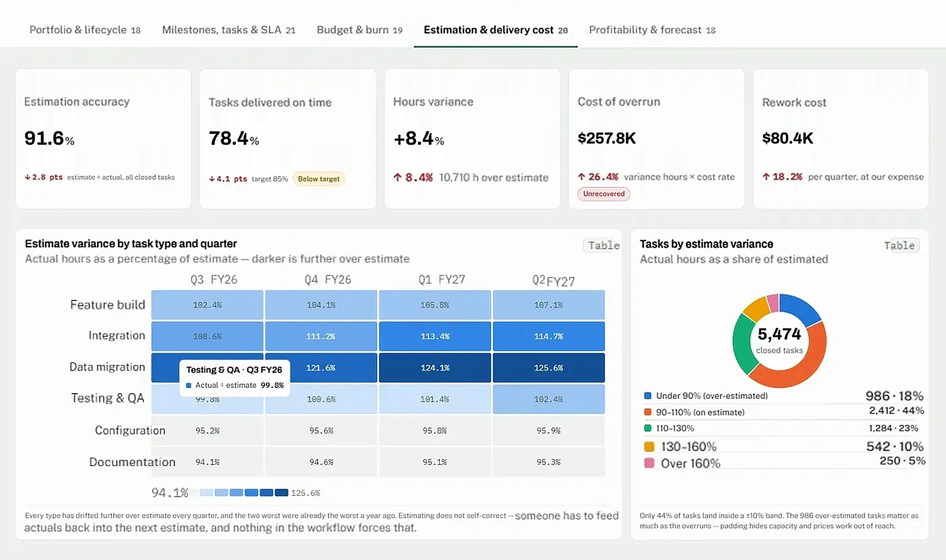Show Table view for estimate variance heatmap
This screenshot has height=560, width=946.
603,245
